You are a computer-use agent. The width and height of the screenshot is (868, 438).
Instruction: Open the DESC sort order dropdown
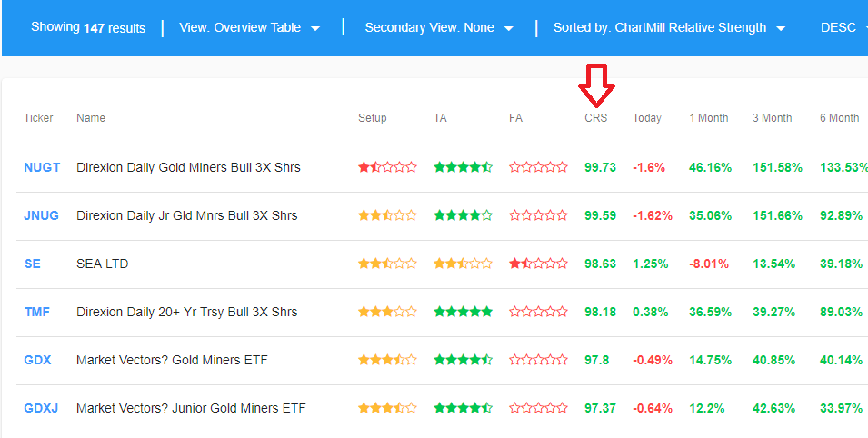(x=843, y=27)
